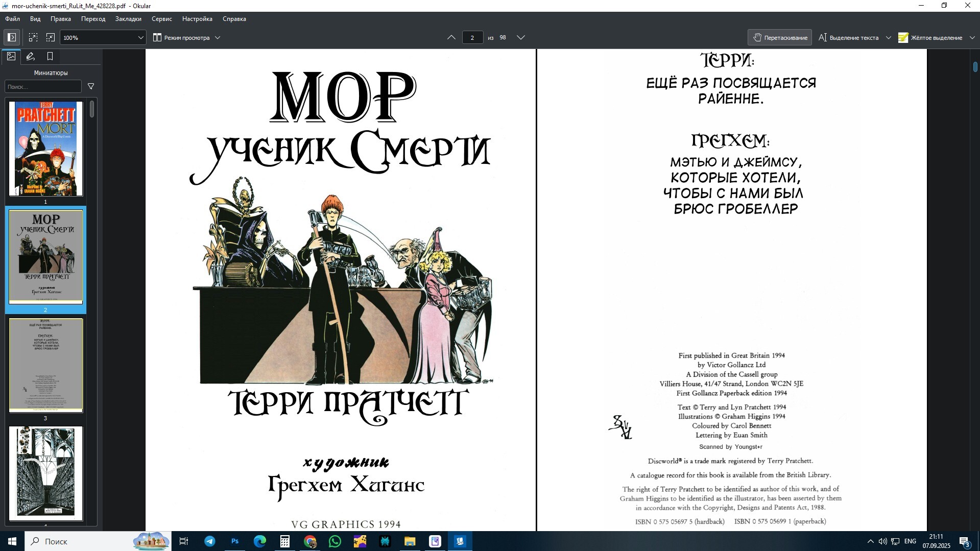Select page 3 thumbnail in sidebar
The height and width of the screenshot is (551, 980).
pos(46,365)
